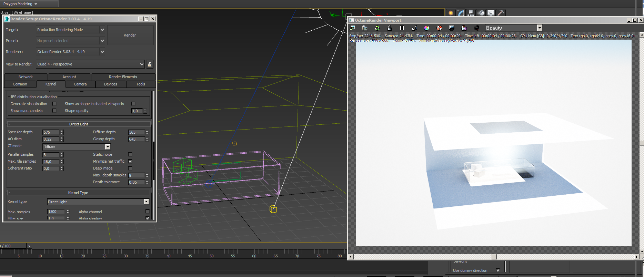This screenshot has height=277, width=644.
Task: Switch to the Account tab
Action: click(x=69, y=77)
